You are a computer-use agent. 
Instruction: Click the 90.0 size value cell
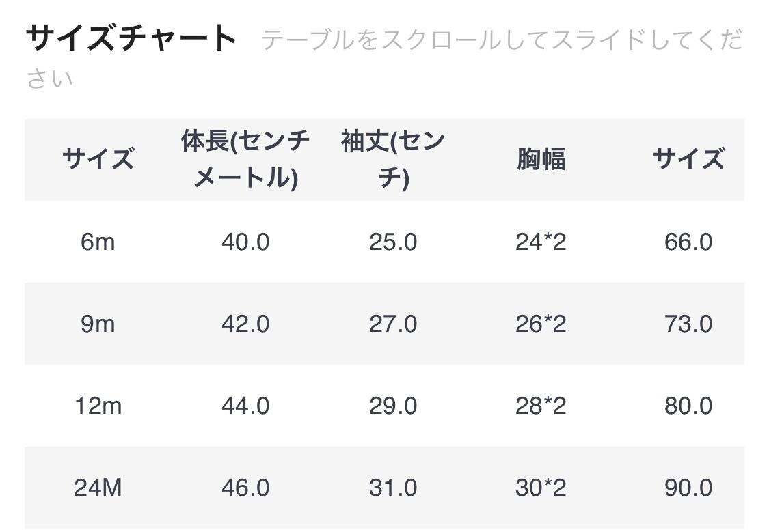(x=688, y=488)
